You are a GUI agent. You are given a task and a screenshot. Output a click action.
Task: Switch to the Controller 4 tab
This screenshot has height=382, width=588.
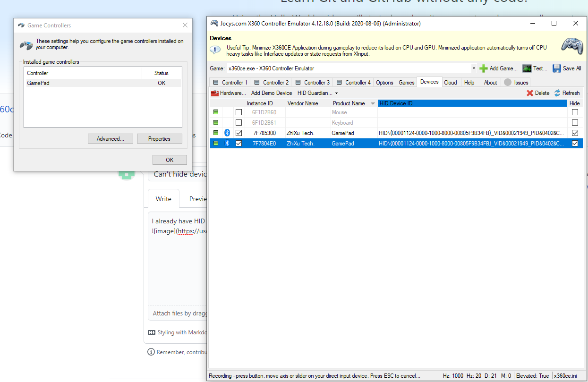[x=353, y=82]
